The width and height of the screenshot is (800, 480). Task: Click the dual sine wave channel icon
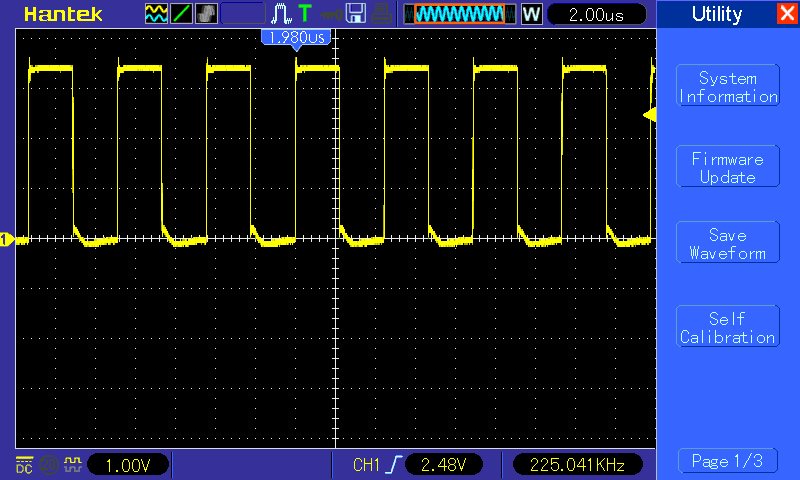pyautogui.click(x=156, y=14)
